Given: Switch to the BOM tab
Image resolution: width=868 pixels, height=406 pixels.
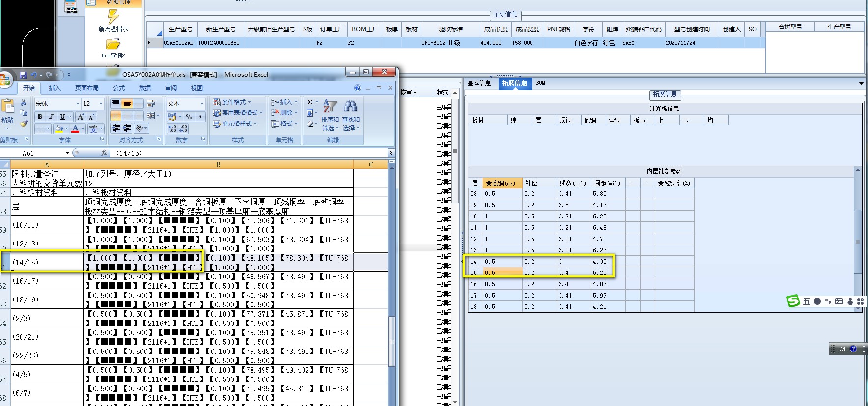Looking at the screenshot, I should [x=540, y=83].
